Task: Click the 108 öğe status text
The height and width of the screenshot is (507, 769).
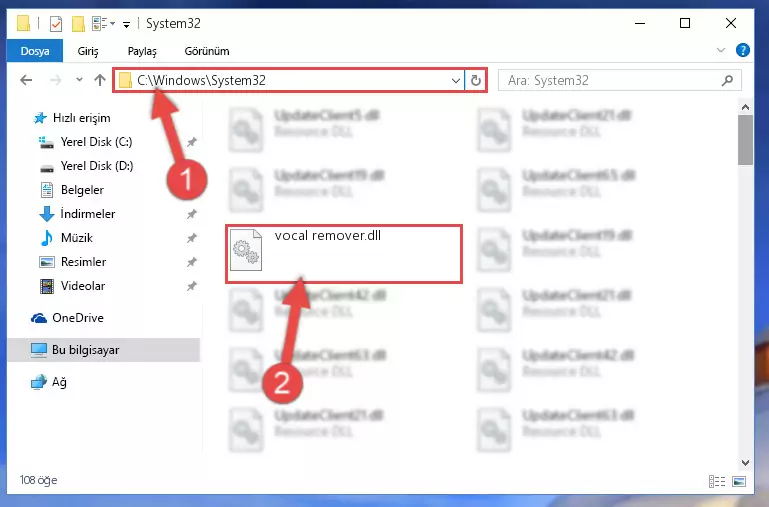Action: coord(38,480)
